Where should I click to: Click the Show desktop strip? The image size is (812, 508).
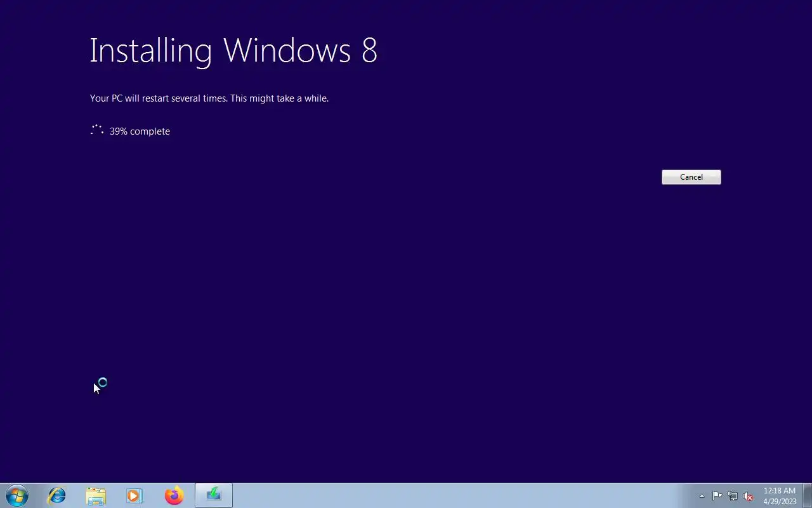807,495
